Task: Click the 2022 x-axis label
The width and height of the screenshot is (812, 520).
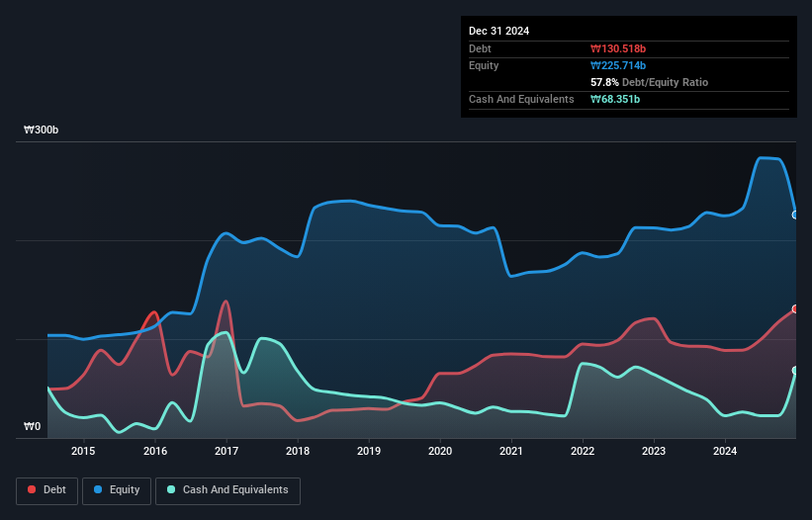Action: tap(583, 451)
